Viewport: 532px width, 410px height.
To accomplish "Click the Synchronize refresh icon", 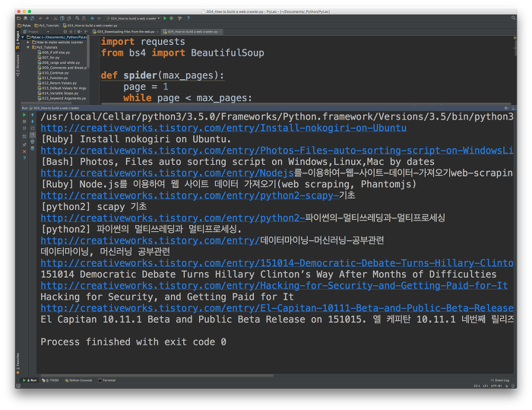I will pyautogui.click(x=32, y=18).
